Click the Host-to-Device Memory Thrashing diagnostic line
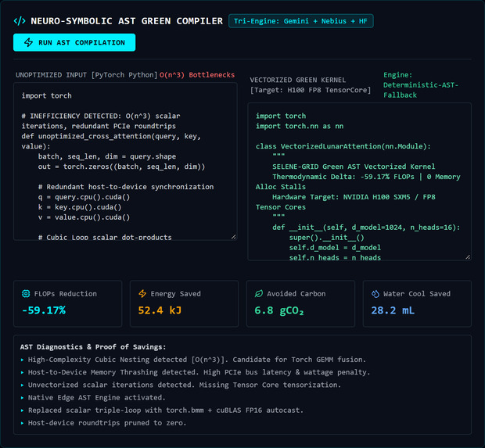Screen dimensions: 485x448 point(199,372)
